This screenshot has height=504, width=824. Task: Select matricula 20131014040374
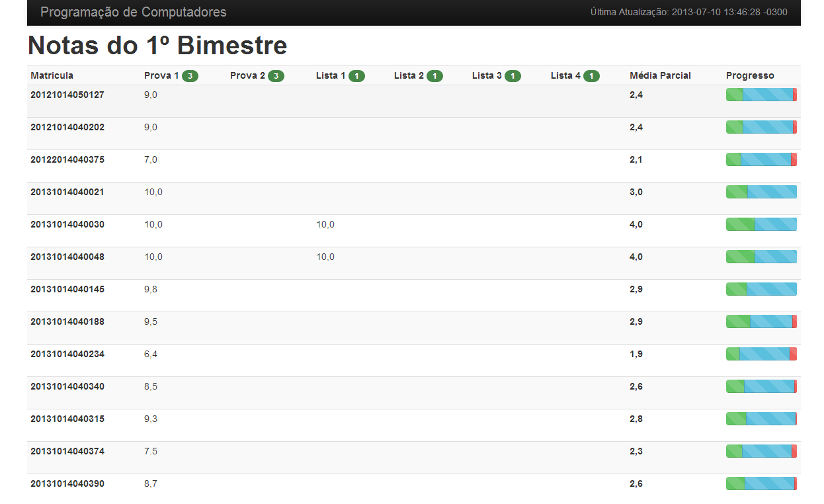click(x=67, y=451)
